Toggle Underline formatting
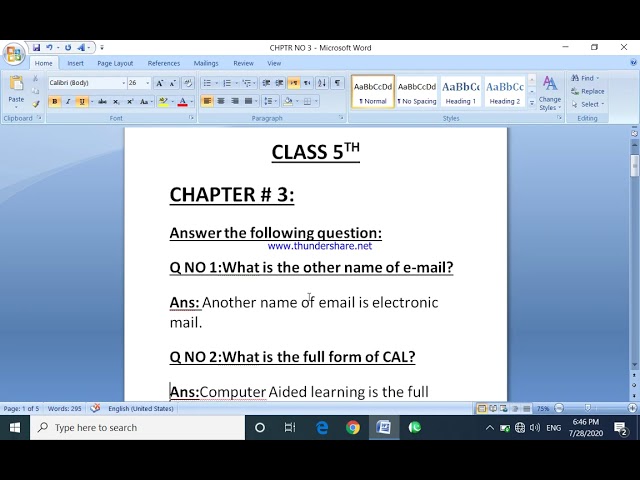Screen dimensions: 640x480 click(x=82, y=102)
